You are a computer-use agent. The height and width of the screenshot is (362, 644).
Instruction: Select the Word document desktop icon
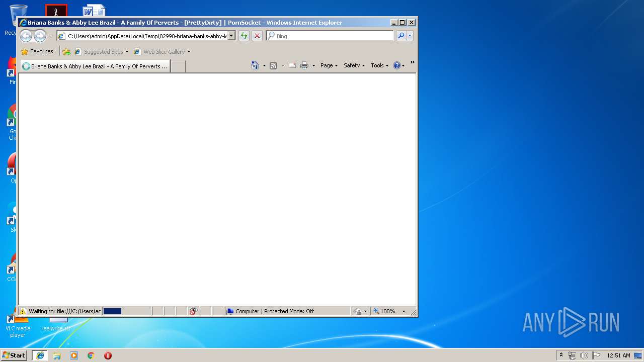[x=94, y=10]
